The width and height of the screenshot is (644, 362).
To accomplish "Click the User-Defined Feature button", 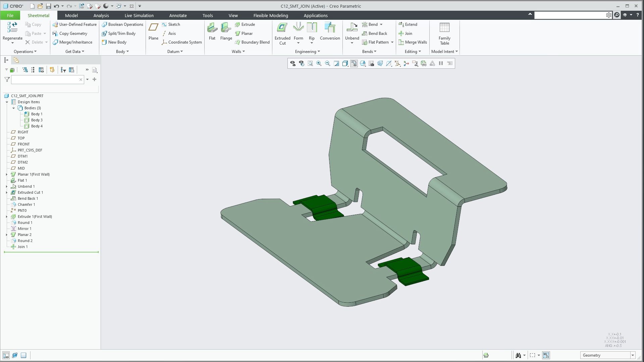I will click(74, 24).
